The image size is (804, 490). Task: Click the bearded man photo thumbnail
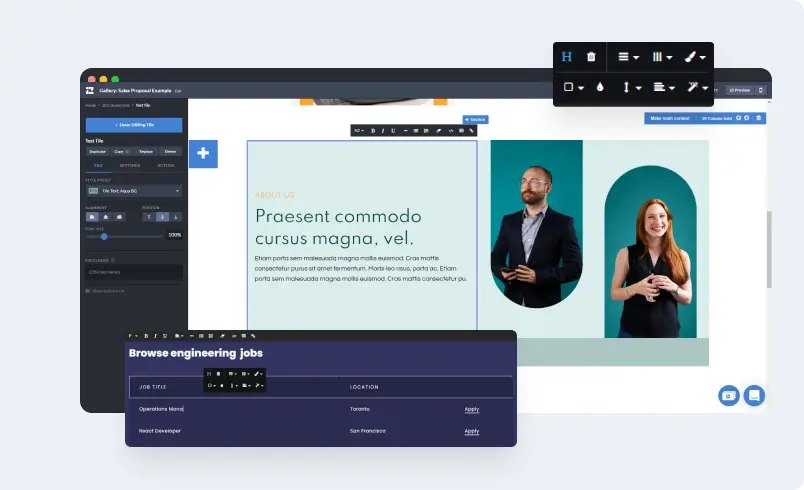coord(536,224)
